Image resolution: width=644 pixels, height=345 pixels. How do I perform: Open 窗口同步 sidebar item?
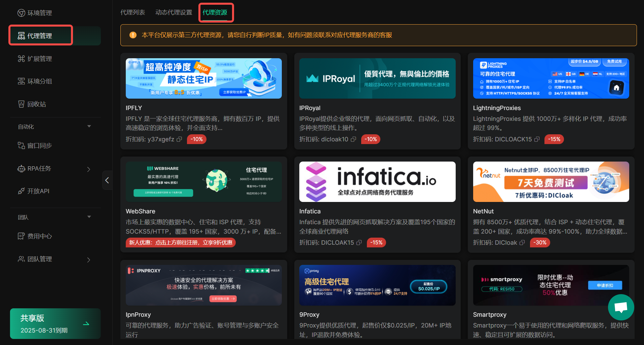[x=55, y=145]
